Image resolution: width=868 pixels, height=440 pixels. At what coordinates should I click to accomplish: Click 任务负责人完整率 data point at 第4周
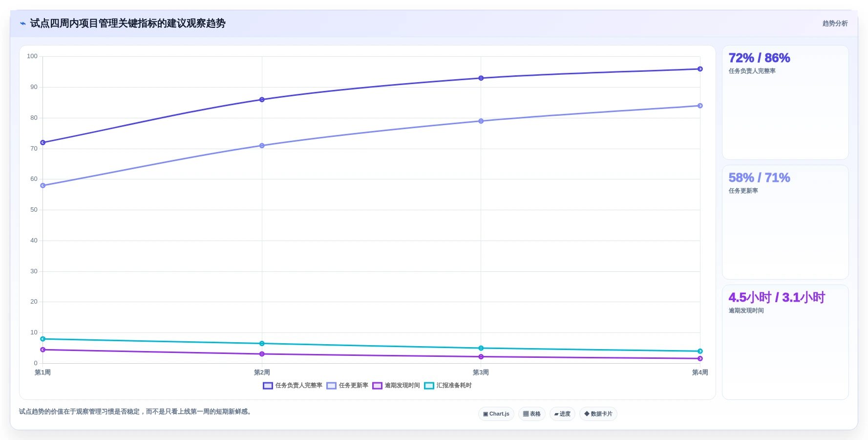click(700, 69)
